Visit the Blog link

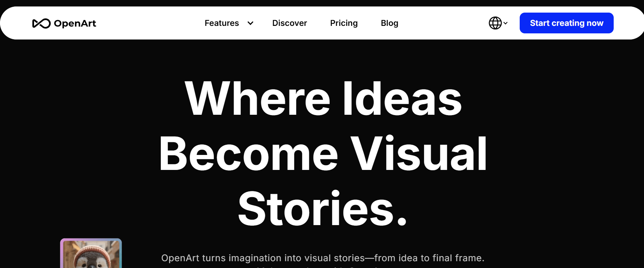[x=389, y=23]
